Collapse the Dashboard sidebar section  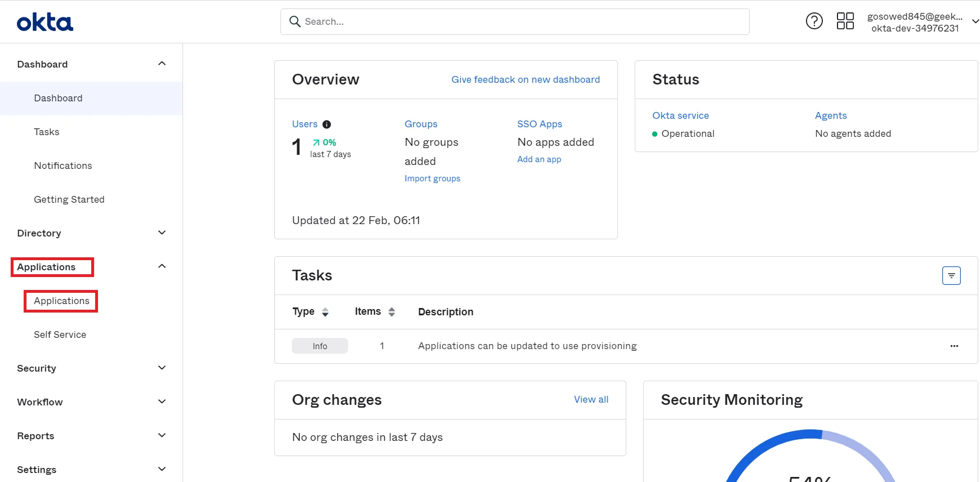pos(162,64)
